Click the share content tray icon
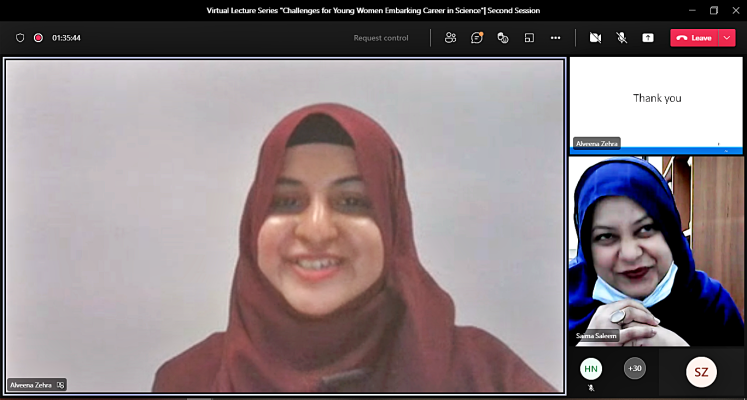This screenshot has height=400, width=747. tap(648, 38)
